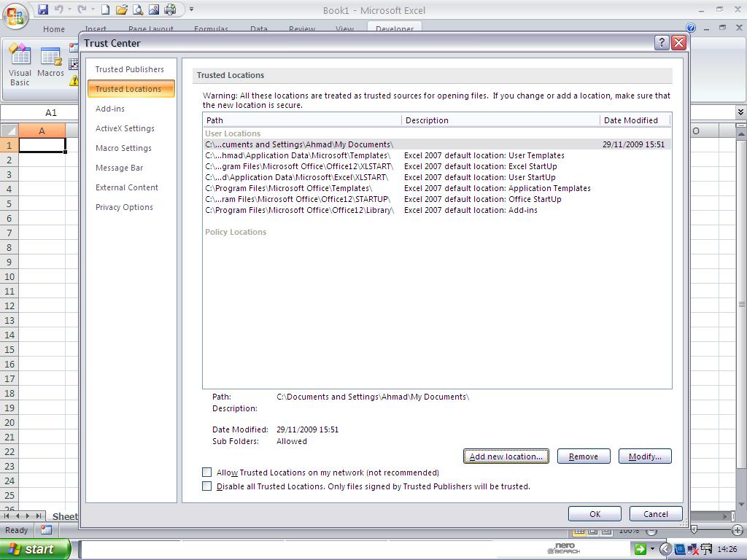Viewport: 747px width, 560px height.
Task: Click the Modify button
Action: pos(645,456)
